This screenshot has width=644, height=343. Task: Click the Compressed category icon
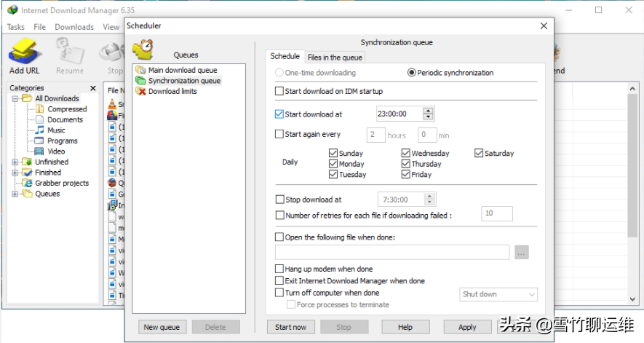pos(39,109)
